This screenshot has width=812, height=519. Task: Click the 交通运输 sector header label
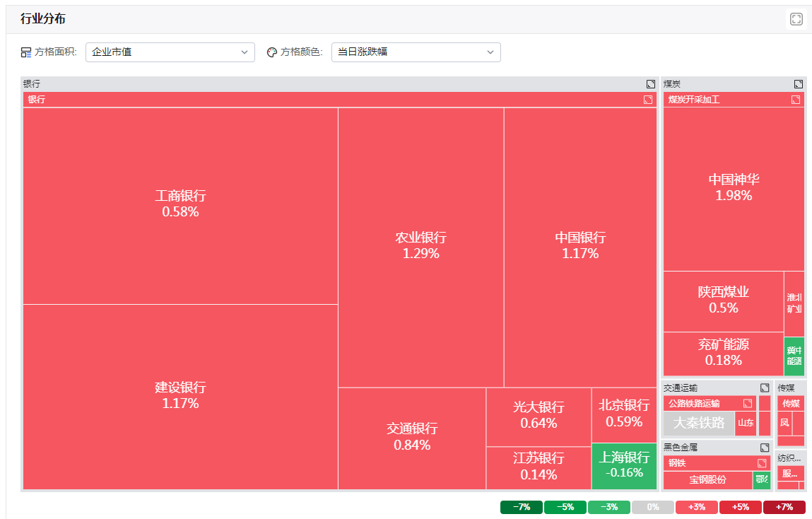pos(681,388)
